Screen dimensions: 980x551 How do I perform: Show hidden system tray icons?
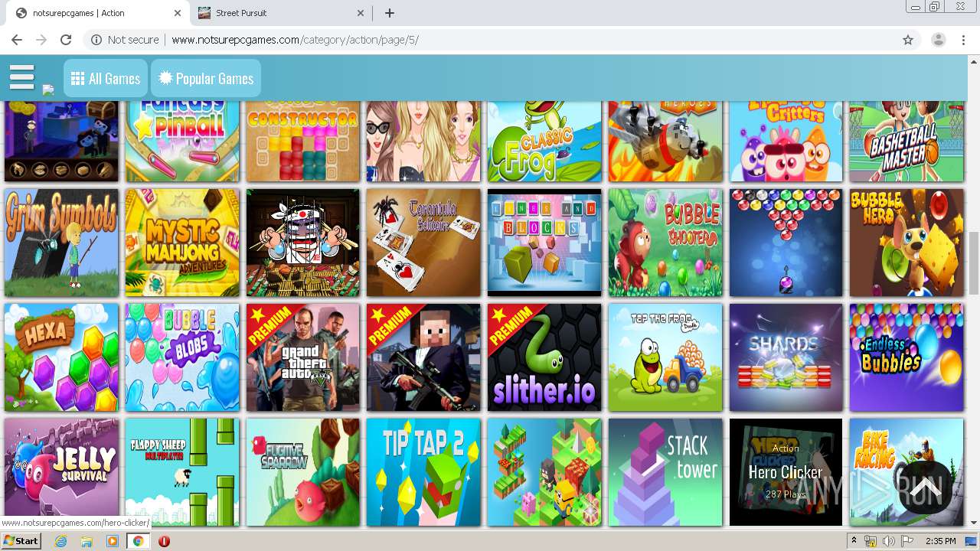coord(854,541)
